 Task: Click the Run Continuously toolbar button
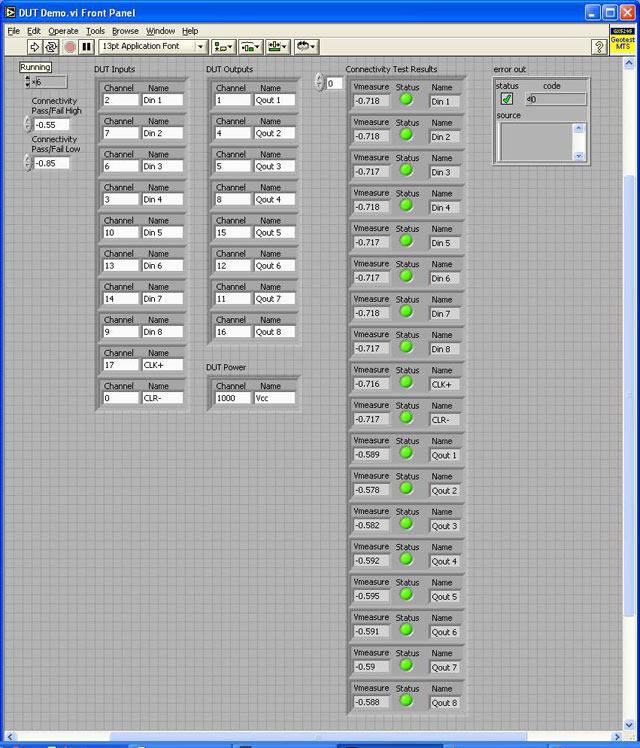tap(51, 47)
